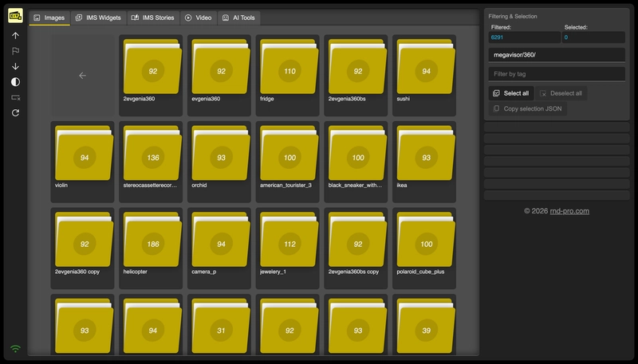
Task: Click the refresh icon in sidebar
Action: tap(15, 113)
